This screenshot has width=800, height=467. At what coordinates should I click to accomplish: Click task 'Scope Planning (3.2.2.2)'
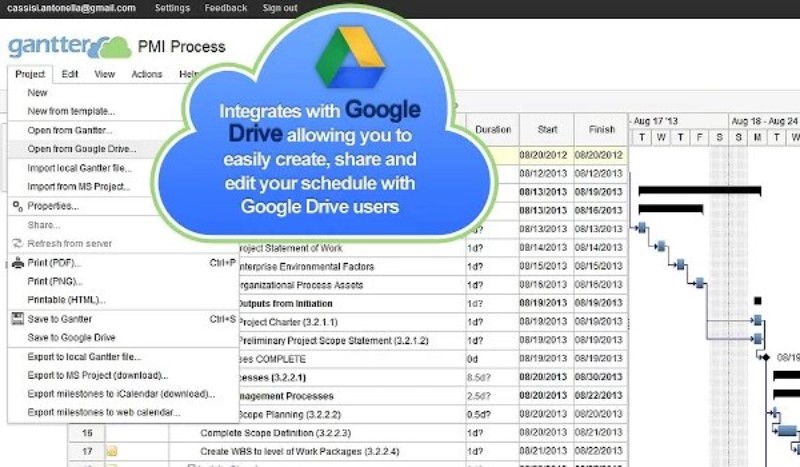click(x=290, y=414)
